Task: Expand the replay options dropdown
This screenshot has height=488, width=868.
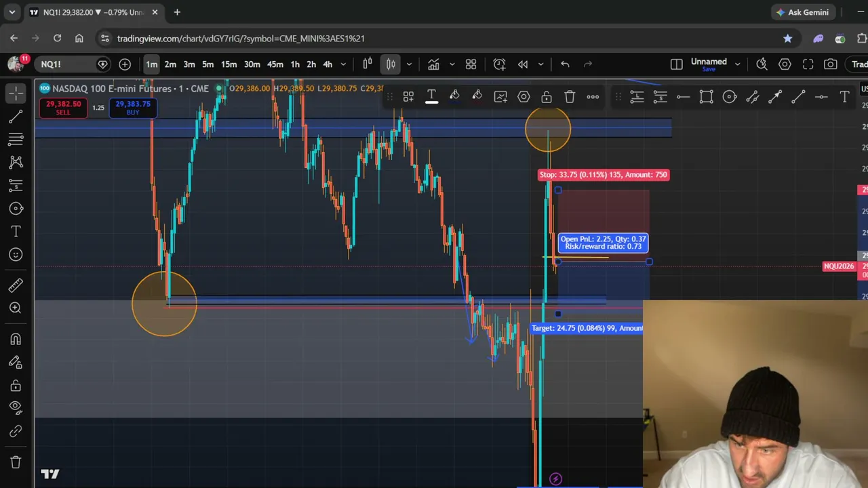Action: coord(540,64)
